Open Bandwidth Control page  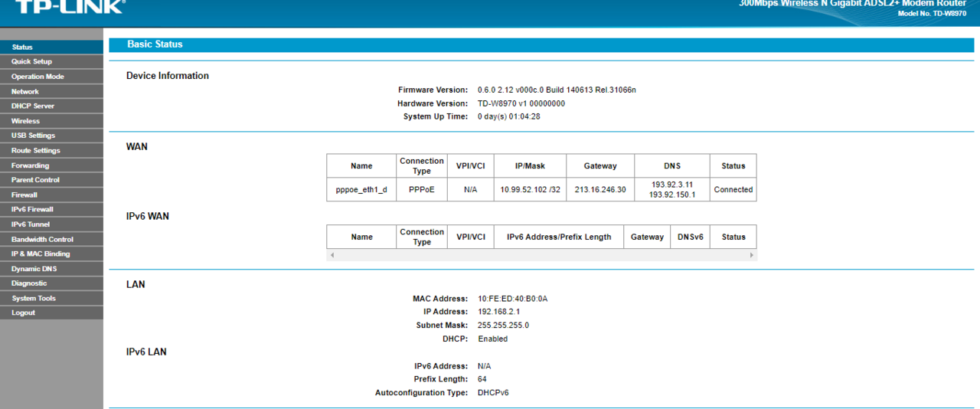(51, 239)
